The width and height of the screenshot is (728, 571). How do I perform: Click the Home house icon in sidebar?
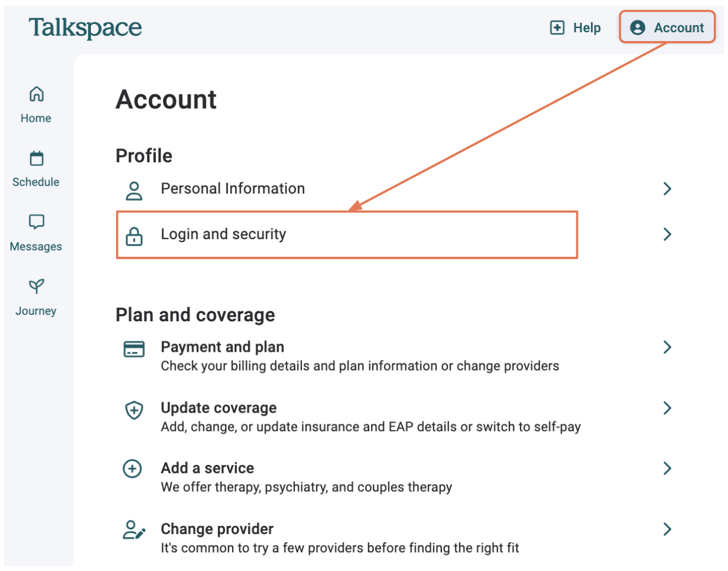coord(36,94)
